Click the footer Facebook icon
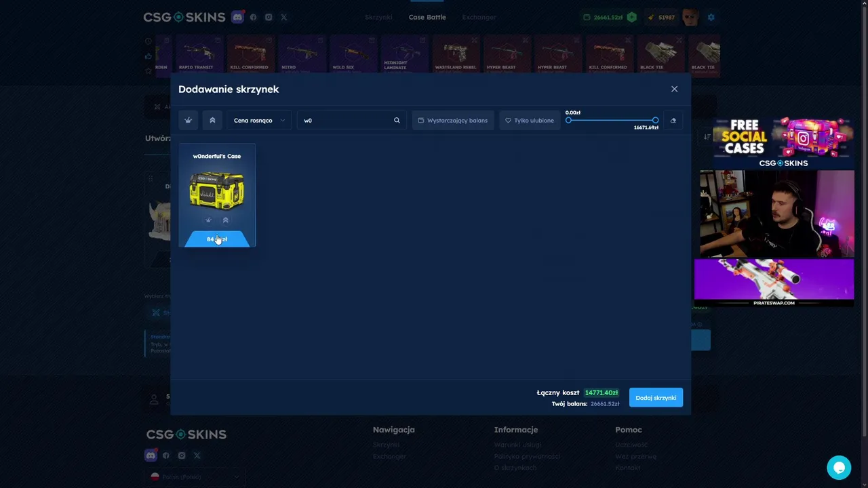 [166, 455]
